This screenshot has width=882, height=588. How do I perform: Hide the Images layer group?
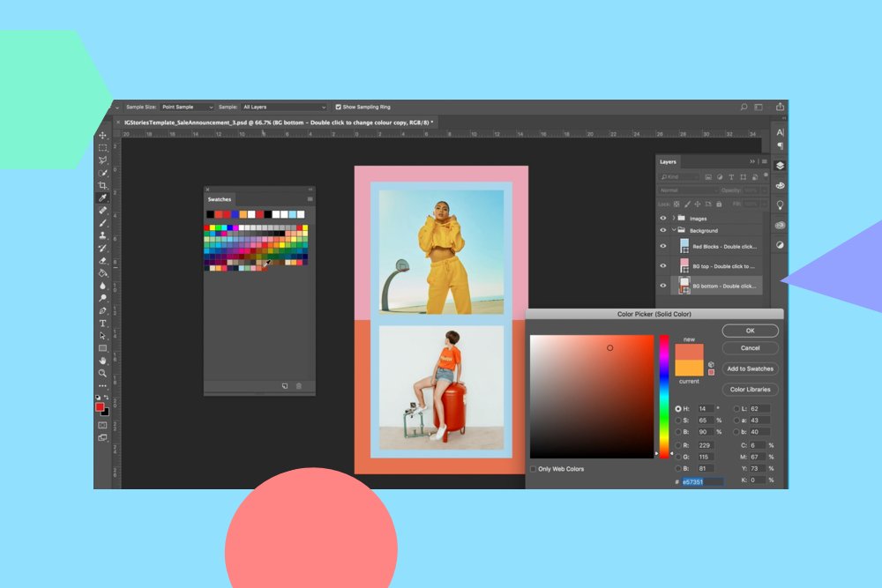662,219
